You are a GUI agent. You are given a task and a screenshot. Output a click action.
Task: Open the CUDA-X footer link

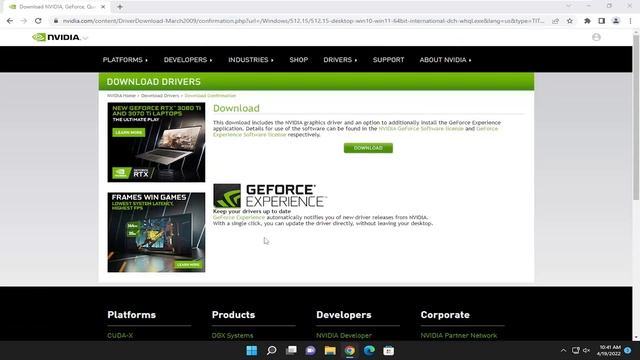point(120,336)
